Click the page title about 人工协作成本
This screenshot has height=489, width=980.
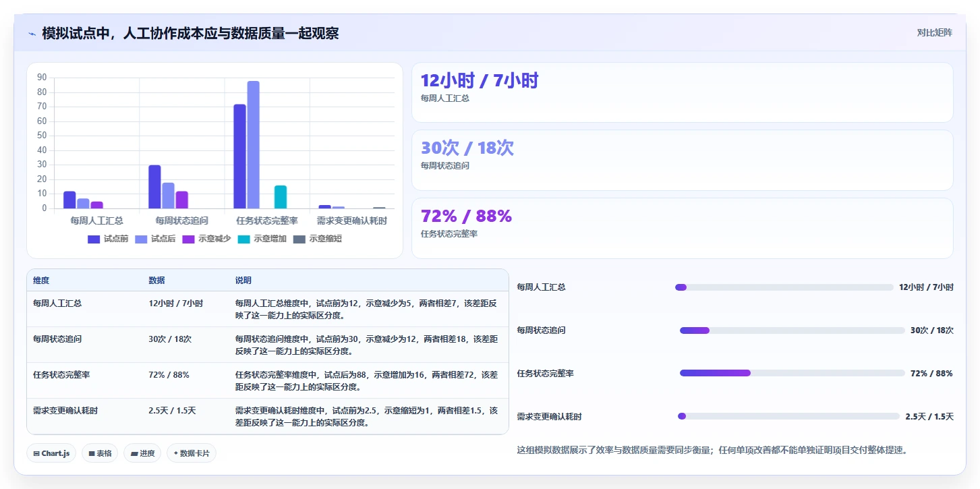point(190,34)
